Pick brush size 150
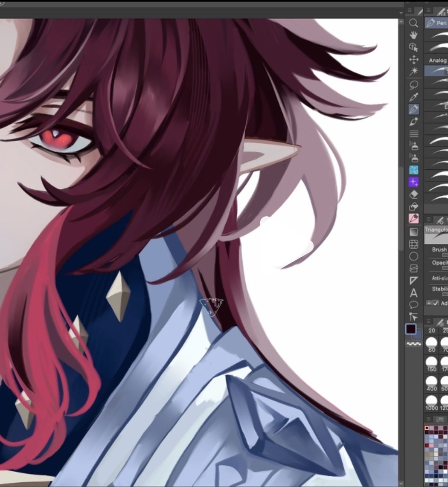The height and width of the screenshot is (487, 448). tap(431, 364)
